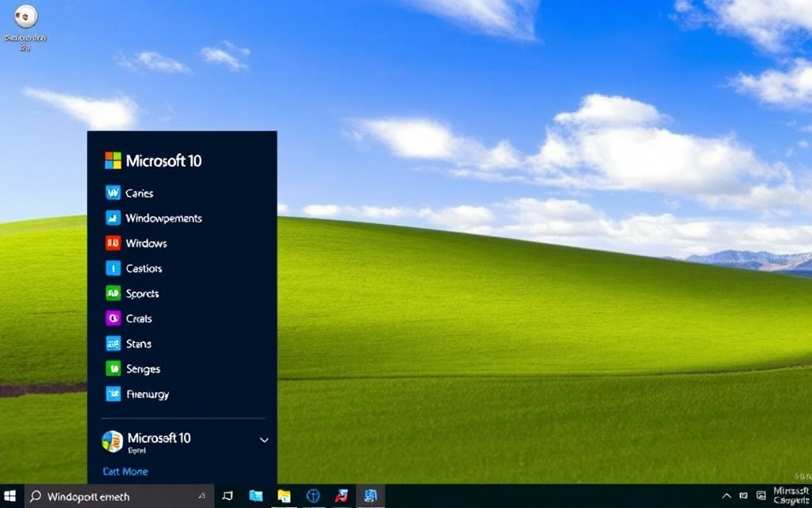Select the Senges label in the menu
The image size is (812, 508).
[143, 369]
